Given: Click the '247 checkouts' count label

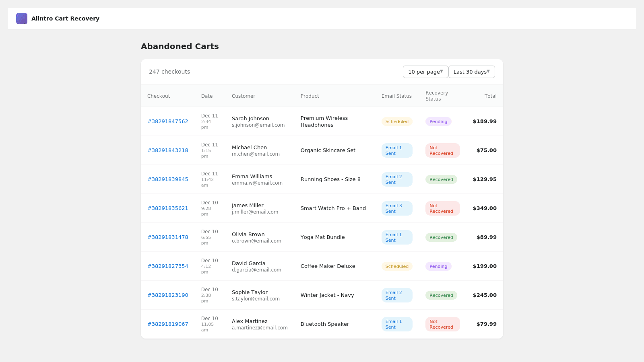Looking at the screenshot, I should click(x=169, y=72).
